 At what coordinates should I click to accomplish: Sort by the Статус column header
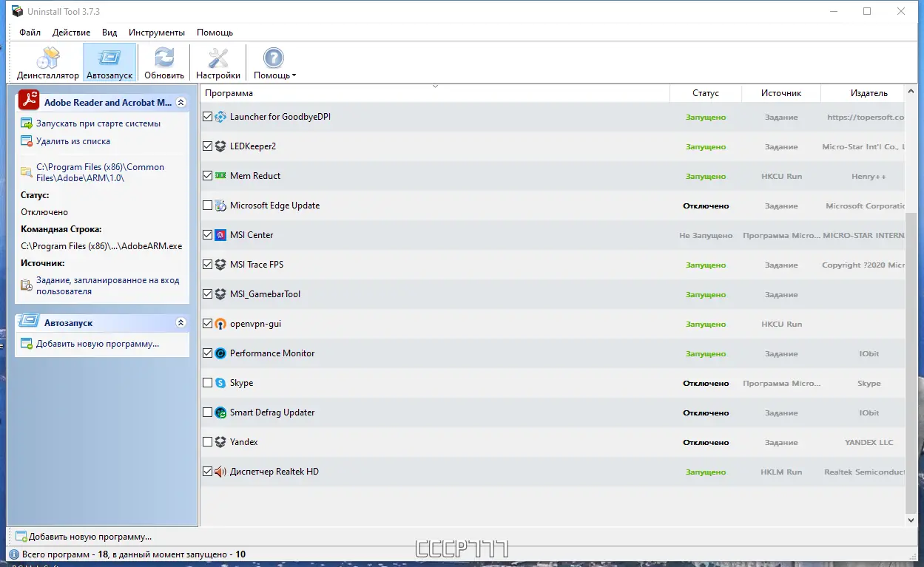[706, 93]
